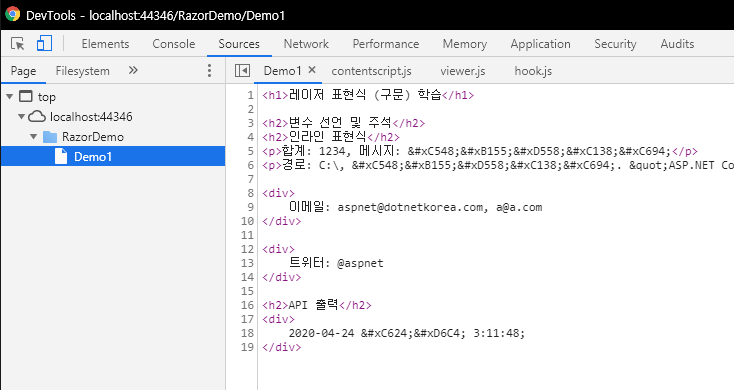Close the Demo1 editor tab
This screenshot has height=390, width=734.
(x=312, y=70)
